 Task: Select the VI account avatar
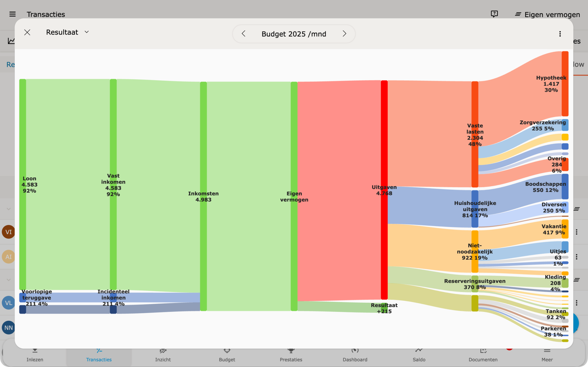8,232
